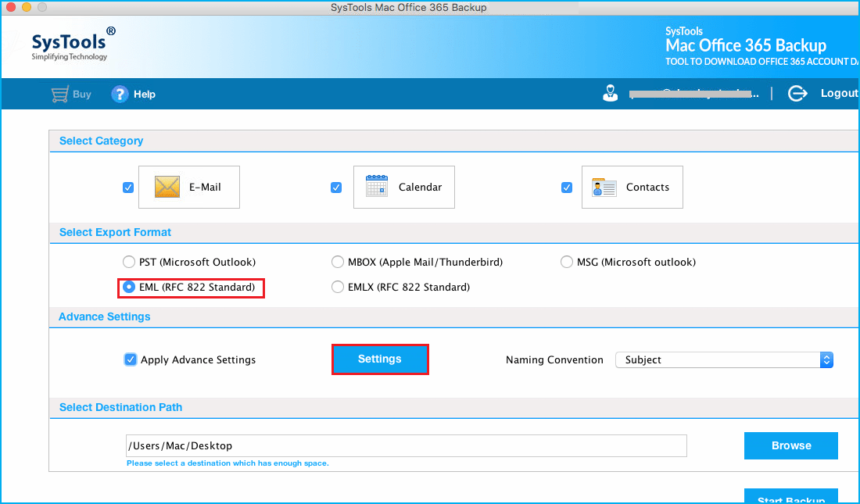Click the Logout arrow icon
The height and width of the screenshot is (504, 860).
(x=797, y=93)
